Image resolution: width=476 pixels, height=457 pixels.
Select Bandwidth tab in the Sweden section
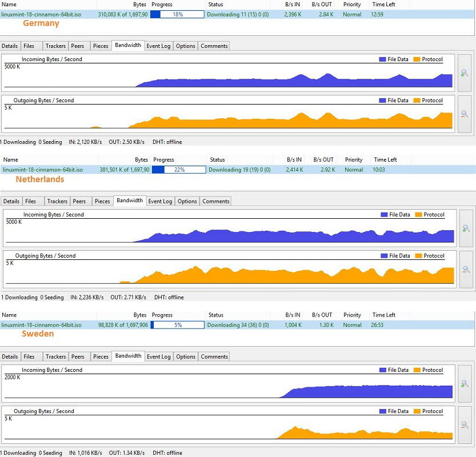(129, 356)
